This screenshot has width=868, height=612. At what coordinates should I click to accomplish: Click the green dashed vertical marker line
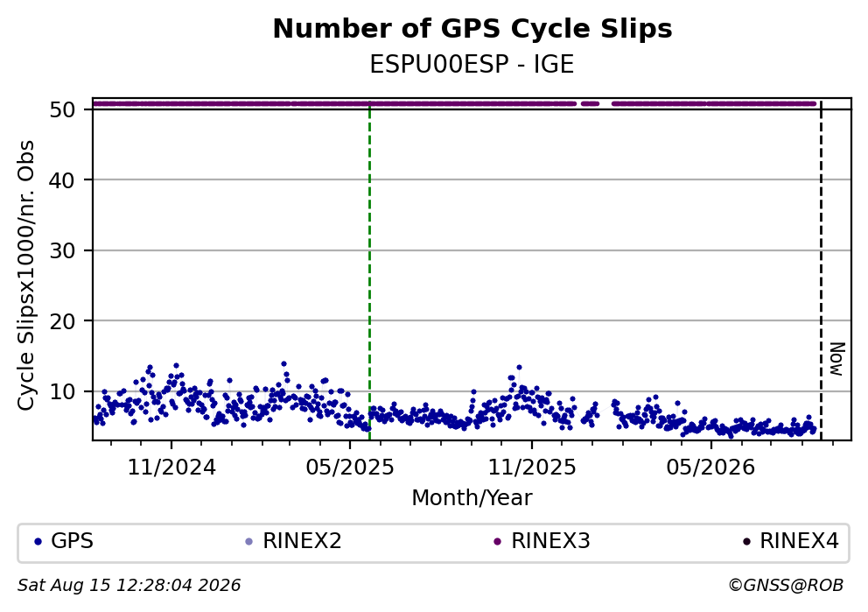tap(369, 269)
